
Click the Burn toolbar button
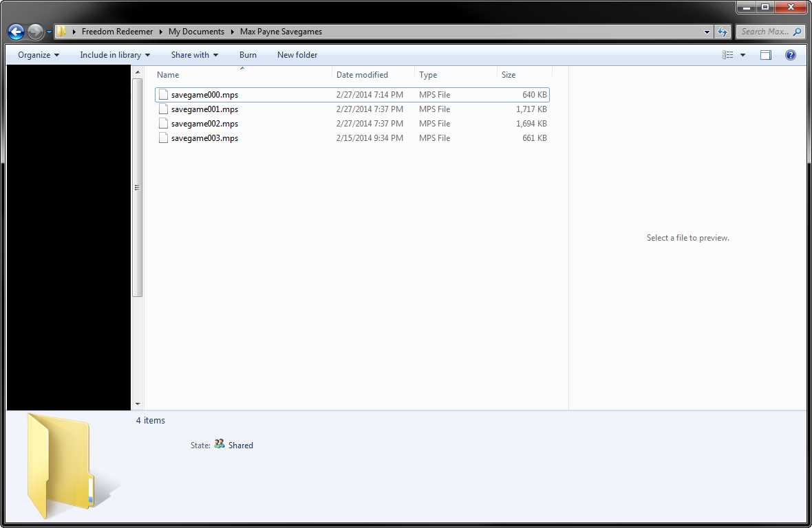point(248,55)
